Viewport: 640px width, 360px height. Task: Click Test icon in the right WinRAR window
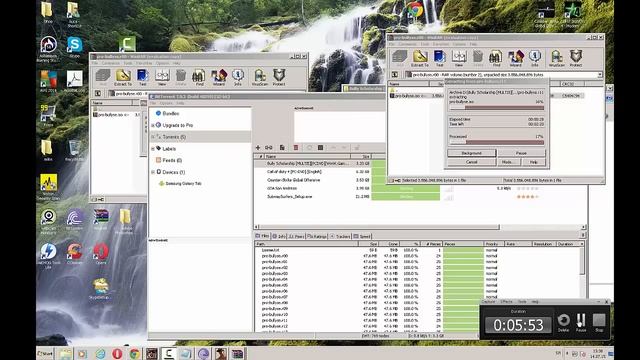(x=439, y=58)
